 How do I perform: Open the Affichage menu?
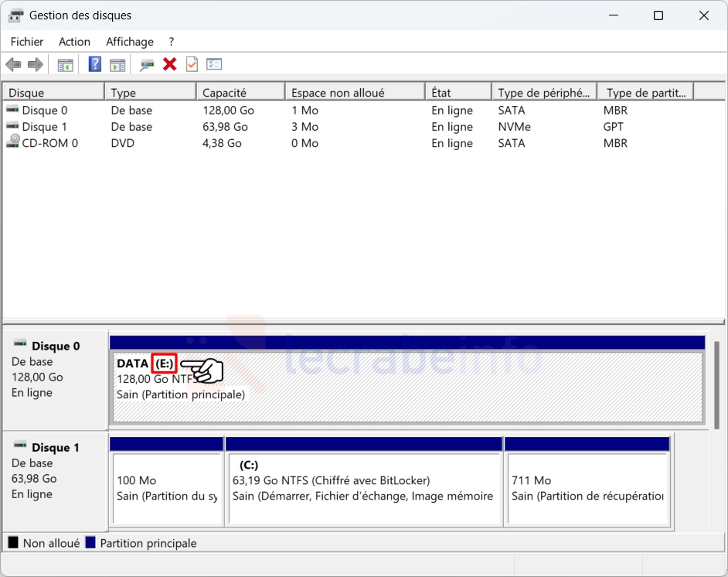tap(130, 42)
